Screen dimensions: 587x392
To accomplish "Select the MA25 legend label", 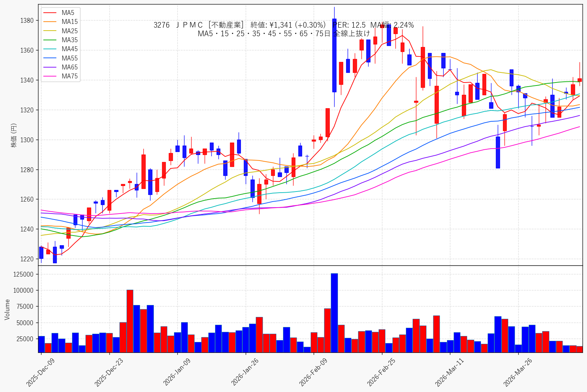I will 70,31.
